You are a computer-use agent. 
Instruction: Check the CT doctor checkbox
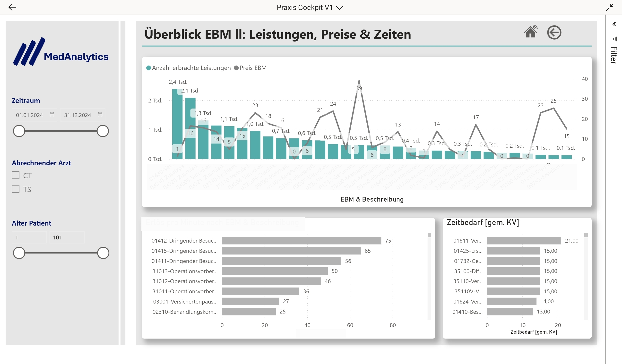tap(16, 175)
